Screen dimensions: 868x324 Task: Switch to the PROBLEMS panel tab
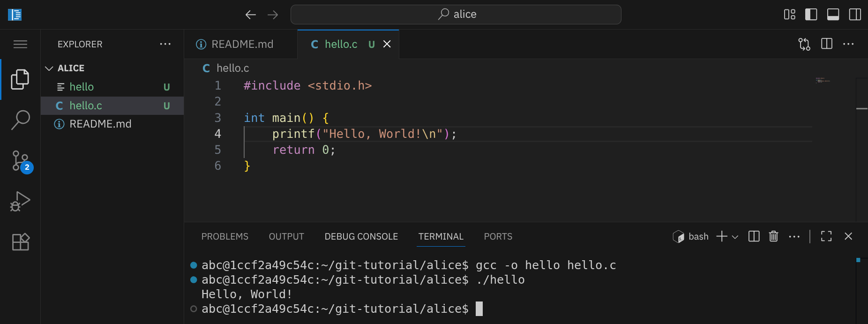click(224, 236)
